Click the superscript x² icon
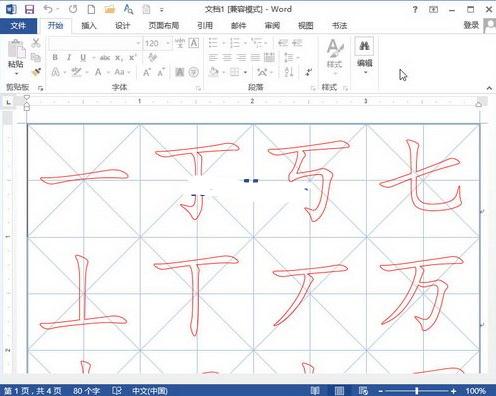 pos(133,57)
